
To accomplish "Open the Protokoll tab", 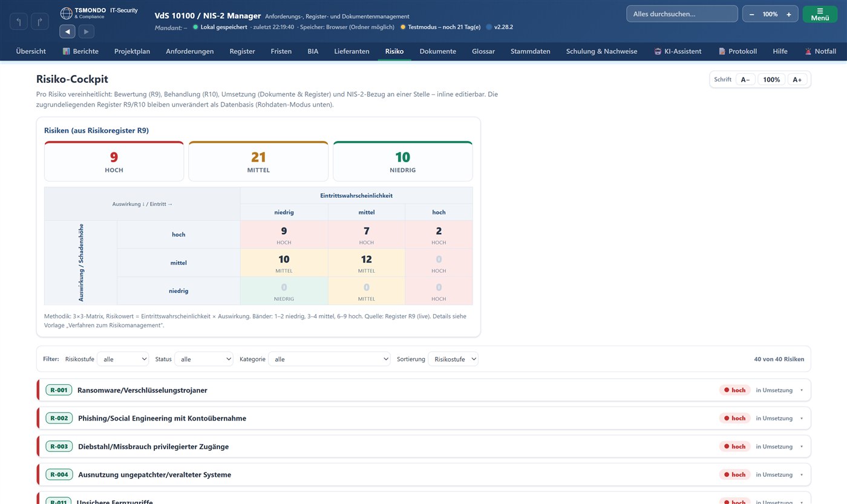I will pos(737,51).
